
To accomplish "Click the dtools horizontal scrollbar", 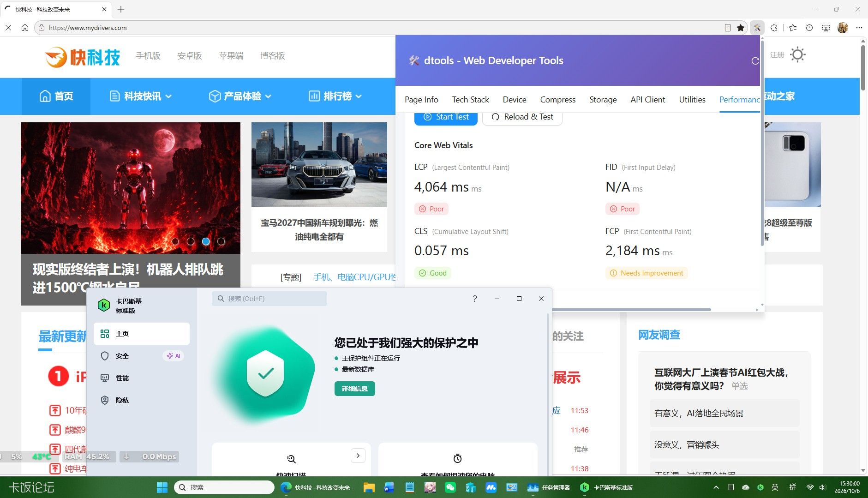I will 631,309.
